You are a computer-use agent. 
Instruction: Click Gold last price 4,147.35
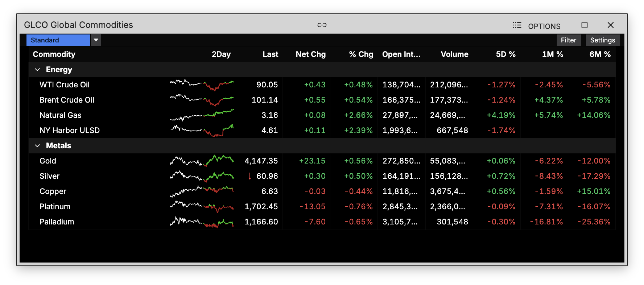(261, 161)
